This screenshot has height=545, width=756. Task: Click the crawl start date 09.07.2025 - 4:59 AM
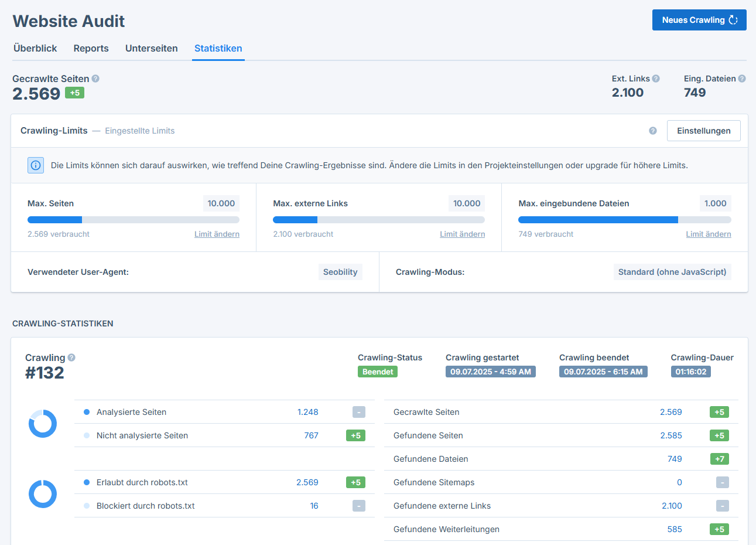tap(491, 372)
